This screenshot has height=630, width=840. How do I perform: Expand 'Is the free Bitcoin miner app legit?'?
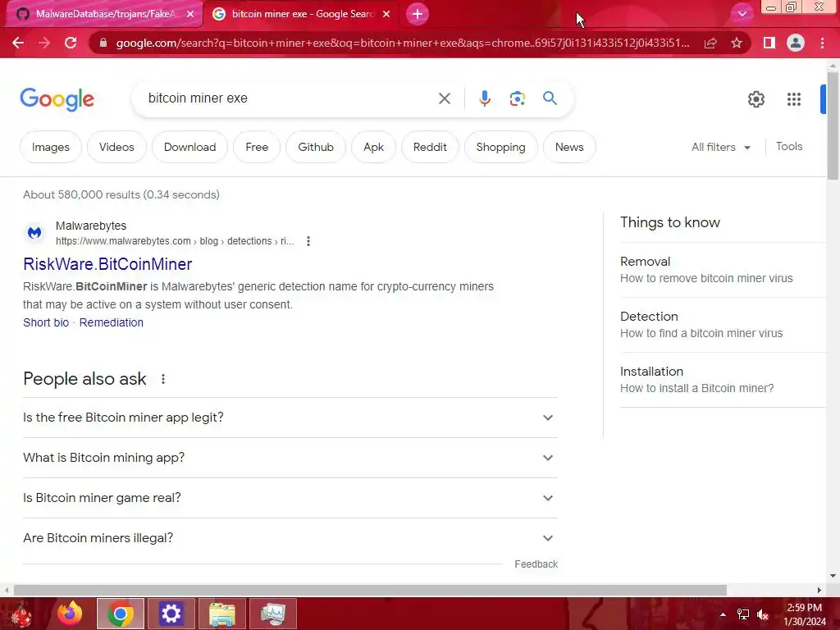click(x=290, y=418)
